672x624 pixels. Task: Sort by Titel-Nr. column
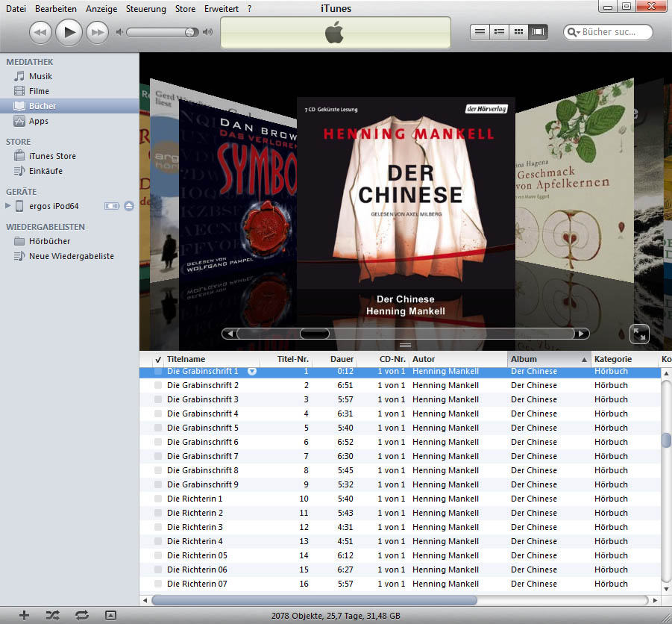[x=286, y=359]
